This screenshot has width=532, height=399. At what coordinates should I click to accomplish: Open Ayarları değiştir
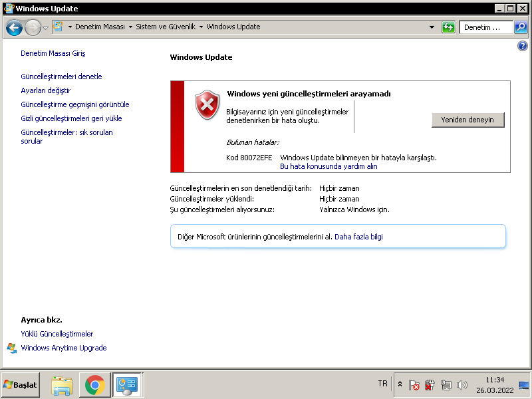pos(46,90)
